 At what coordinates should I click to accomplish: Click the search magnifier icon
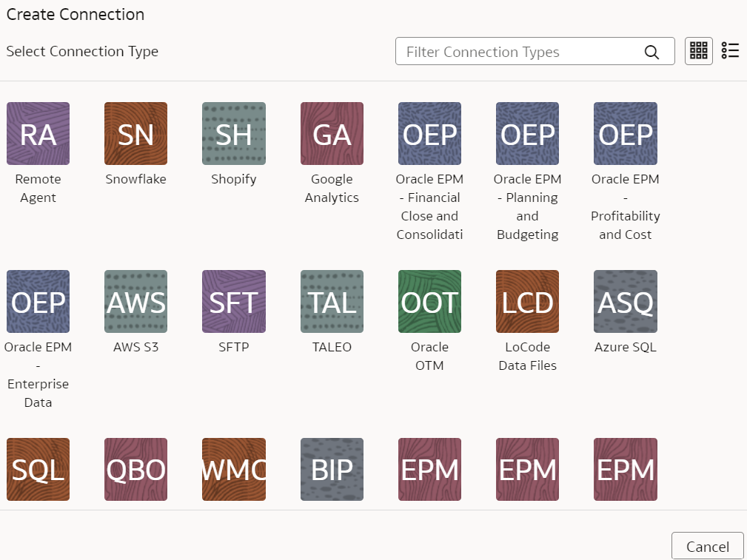651,52
